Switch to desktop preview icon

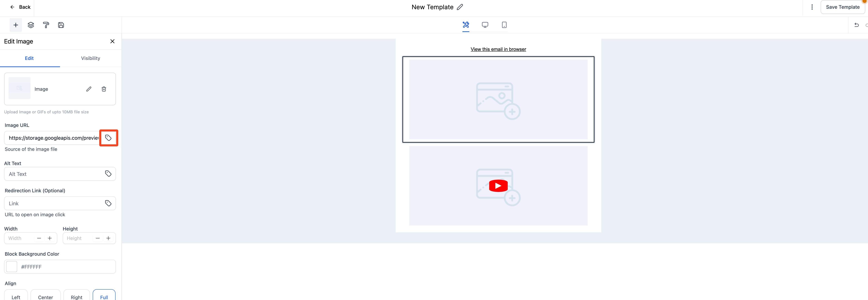(x=485, y=25)
